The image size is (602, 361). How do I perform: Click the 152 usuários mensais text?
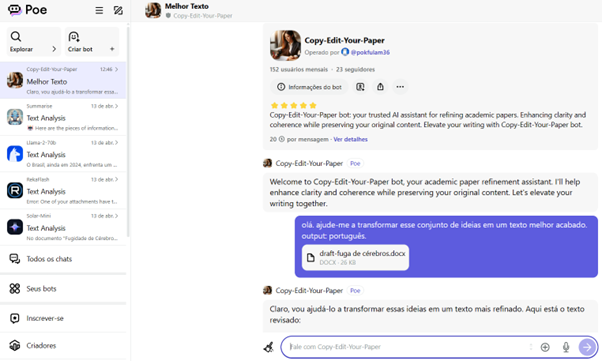click(x=299, y=70)
